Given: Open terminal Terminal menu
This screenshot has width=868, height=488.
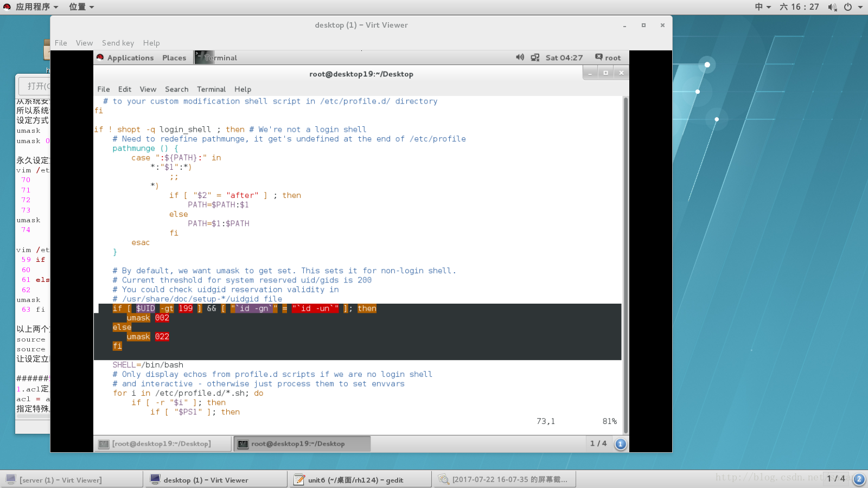Looking at the screenshot, I should 211,89.
